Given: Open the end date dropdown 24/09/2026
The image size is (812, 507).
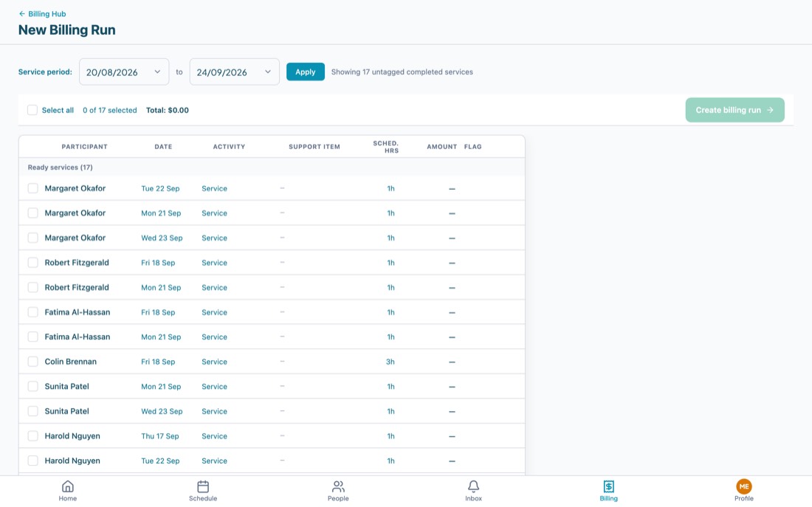Looking at the screenshot, I should pos(234,72).
